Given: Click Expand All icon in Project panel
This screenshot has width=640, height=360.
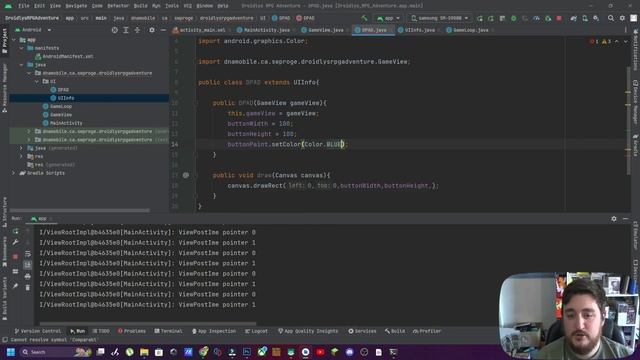Looking at the screenshot, I should click(x=126, y=30).
